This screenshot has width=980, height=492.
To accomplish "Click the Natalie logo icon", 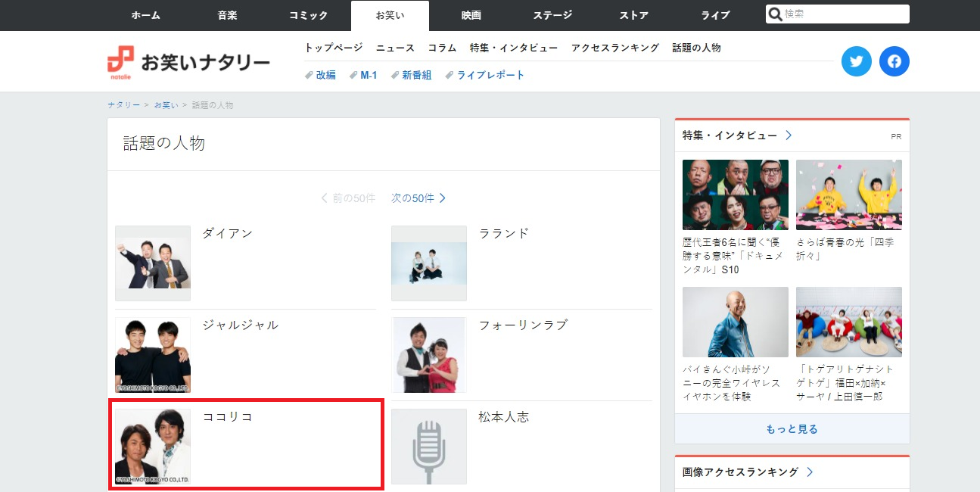I will pos(120,62).
